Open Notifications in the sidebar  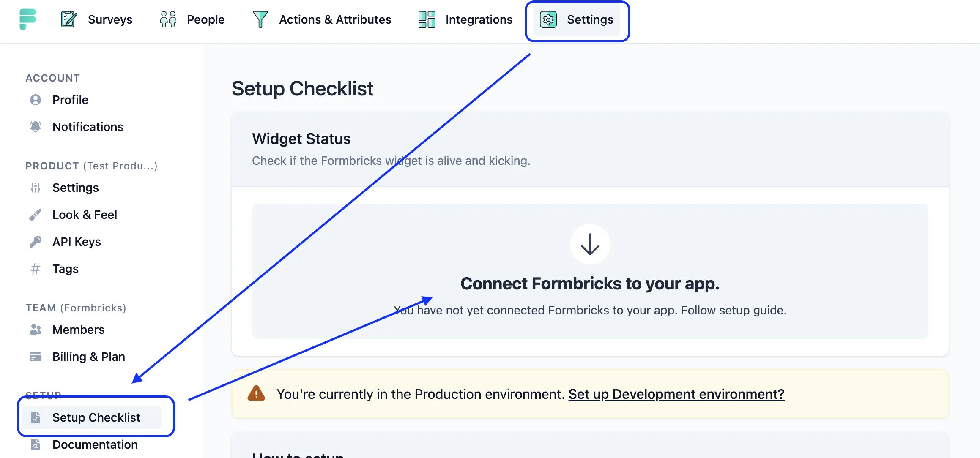coord(88,127)
